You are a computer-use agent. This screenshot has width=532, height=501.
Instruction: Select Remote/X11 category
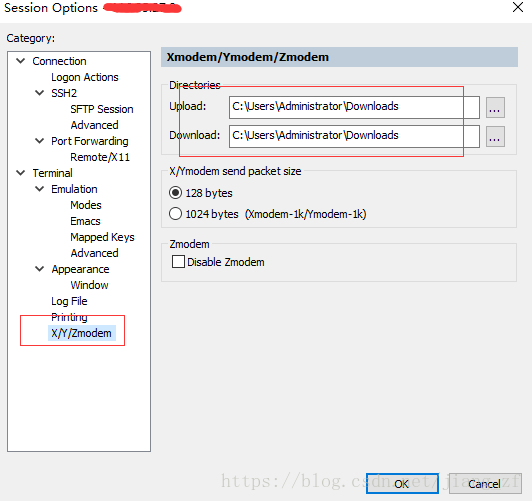(100, 157)
